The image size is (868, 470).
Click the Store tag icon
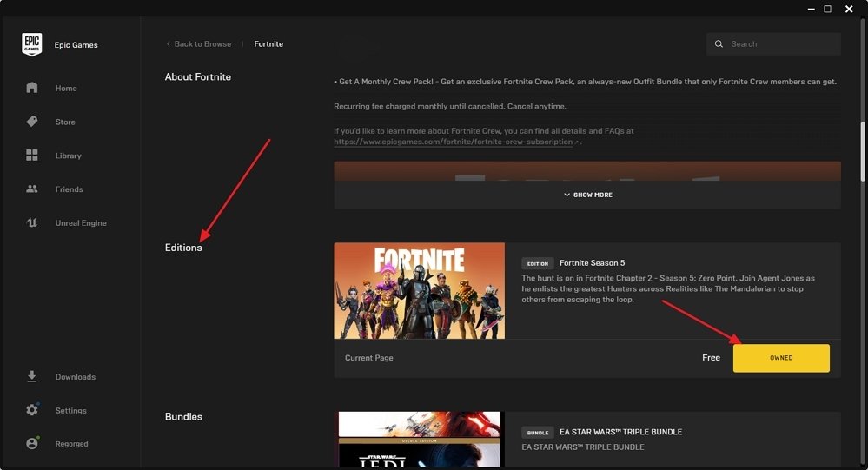pyautogui.click(x=32, y=122)
